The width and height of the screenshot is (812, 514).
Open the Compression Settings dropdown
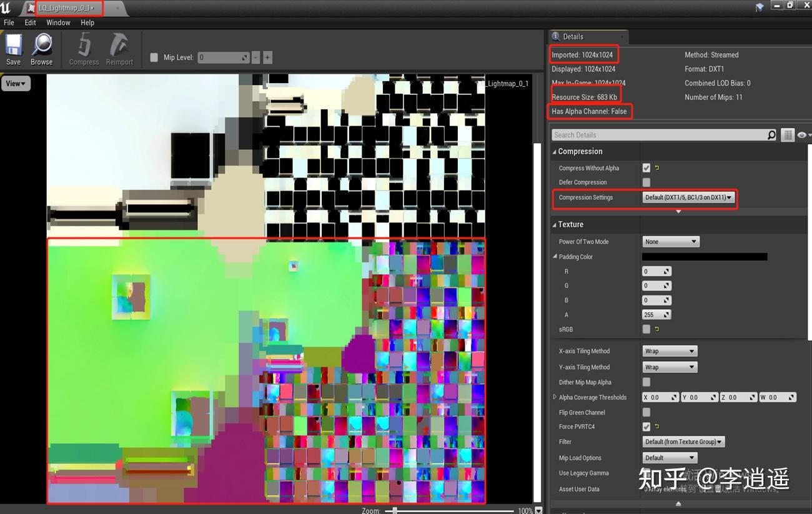coord(688,197)
